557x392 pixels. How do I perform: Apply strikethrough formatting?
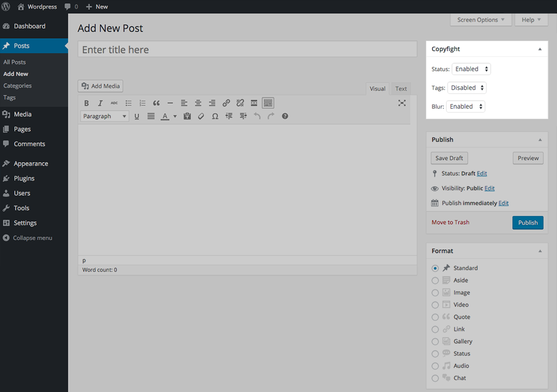click(x=114, y=103)
